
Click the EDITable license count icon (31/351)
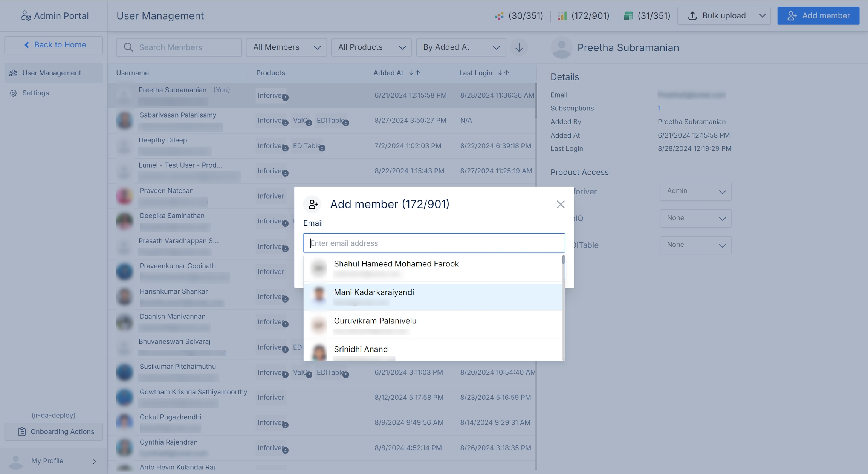tap(628, 16)
